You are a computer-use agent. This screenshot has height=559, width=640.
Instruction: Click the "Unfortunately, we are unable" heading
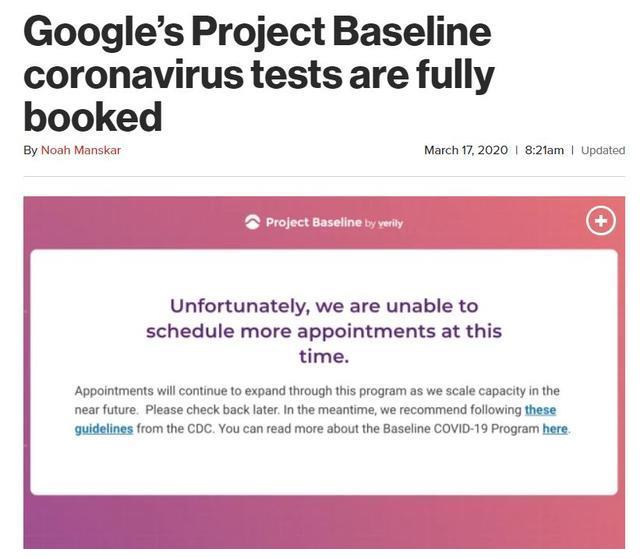(324, 305)
